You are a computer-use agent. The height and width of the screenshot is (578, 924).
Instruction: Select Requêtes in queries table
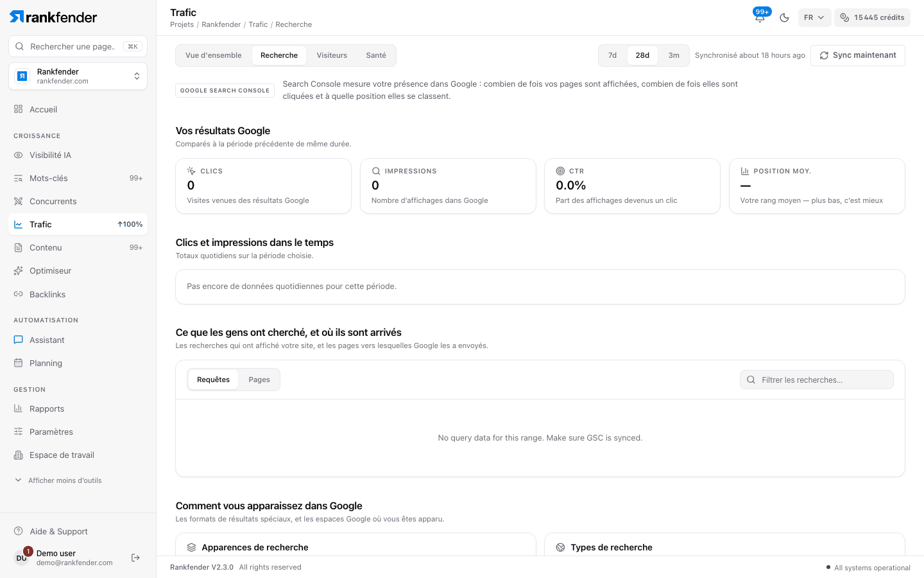click(213, 380)
